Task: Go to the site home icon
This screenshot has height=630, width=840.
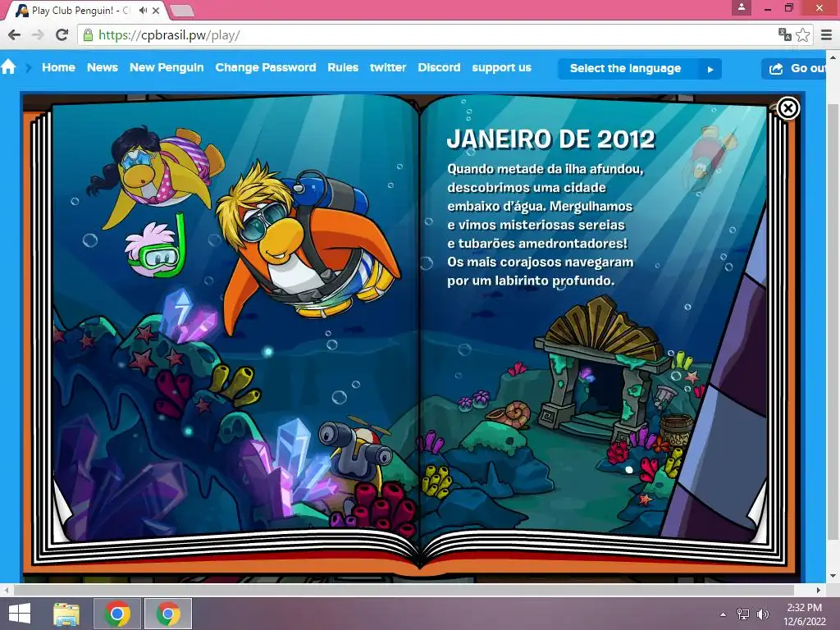Action: pos(8,67)
